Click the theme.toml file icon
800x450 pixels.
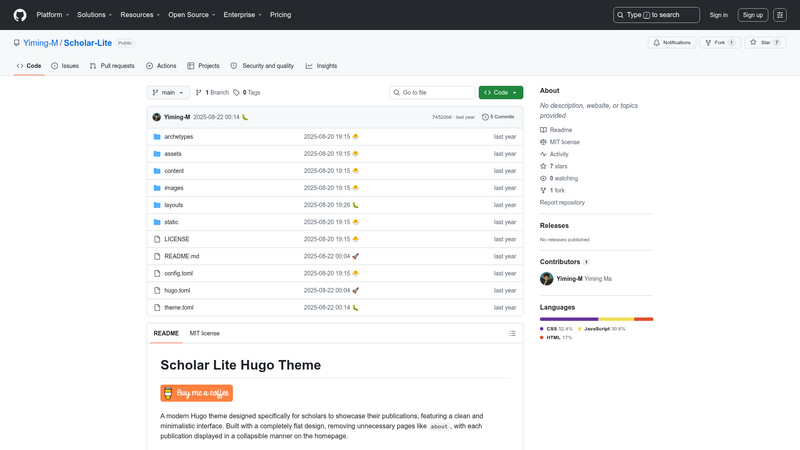(x=157, y=308)
